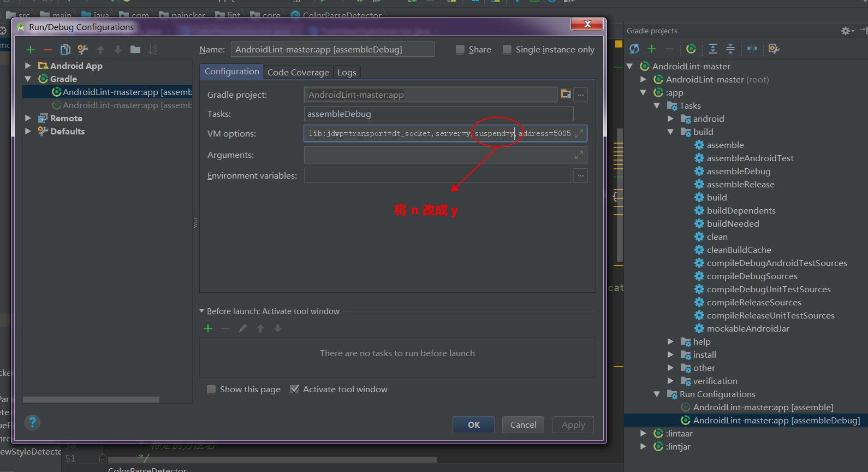
Task: Browse for Gradle project folder
Action: (566, 95)
